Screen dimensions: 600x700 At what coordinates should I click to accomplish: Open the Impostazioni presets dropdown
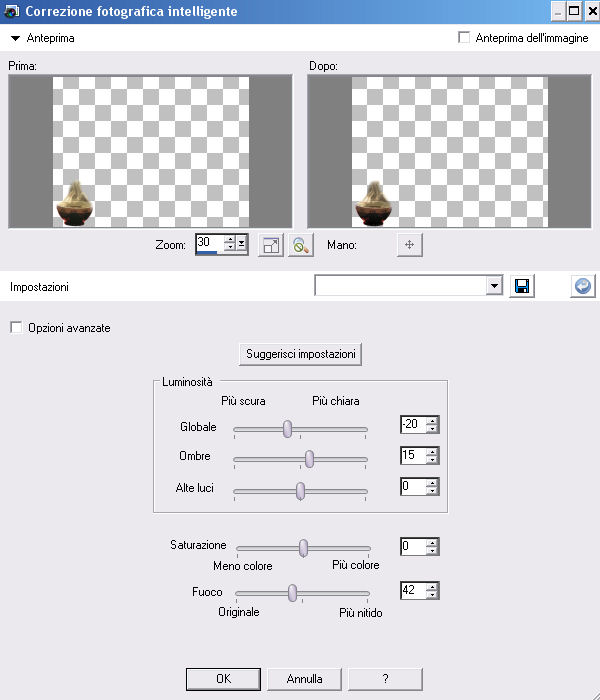tap(494, 286)
